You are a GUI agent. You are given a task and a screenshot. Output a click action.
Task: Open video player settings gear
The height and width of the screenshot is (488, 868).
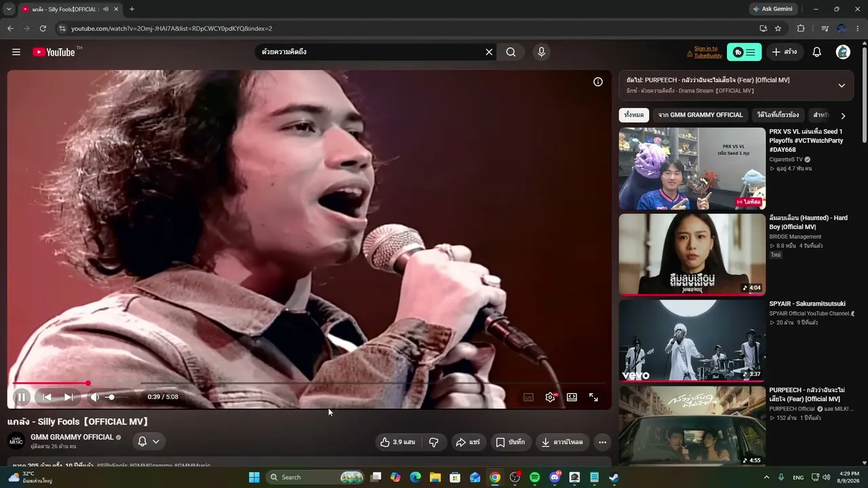point(550,397)
